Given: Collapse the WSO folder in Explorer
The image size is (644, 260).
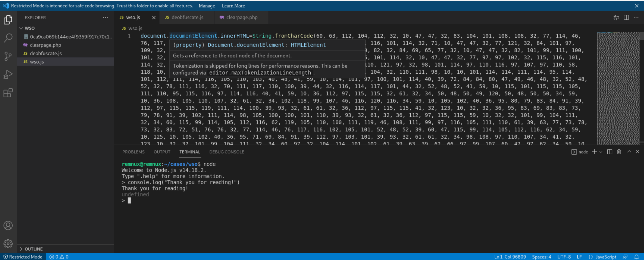Looking at the screenshot, I should click(22, 28).
